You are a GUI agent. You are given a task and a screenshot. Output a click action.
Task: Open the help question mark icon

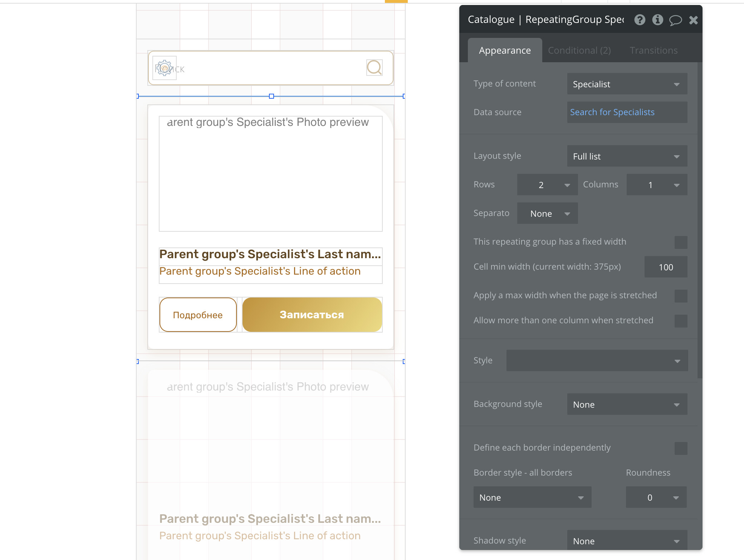tap(640, 20)
